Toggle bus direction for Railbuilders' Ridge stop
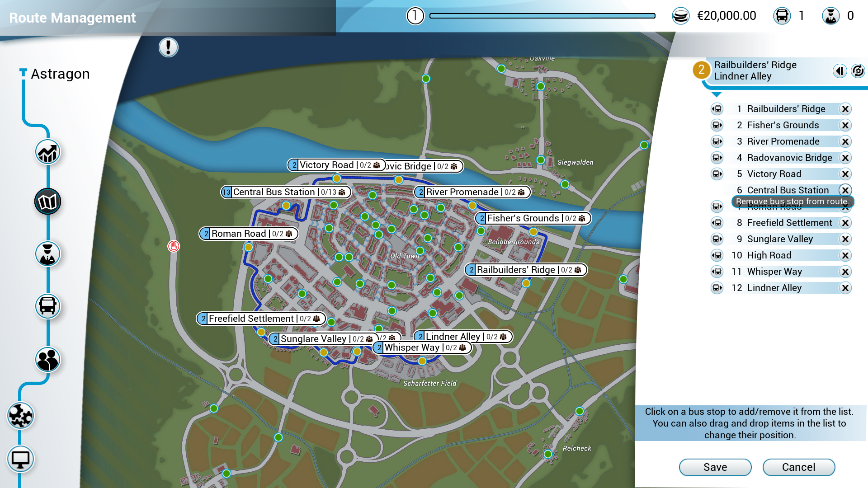The image size is (868, 488). coord(717,109)
